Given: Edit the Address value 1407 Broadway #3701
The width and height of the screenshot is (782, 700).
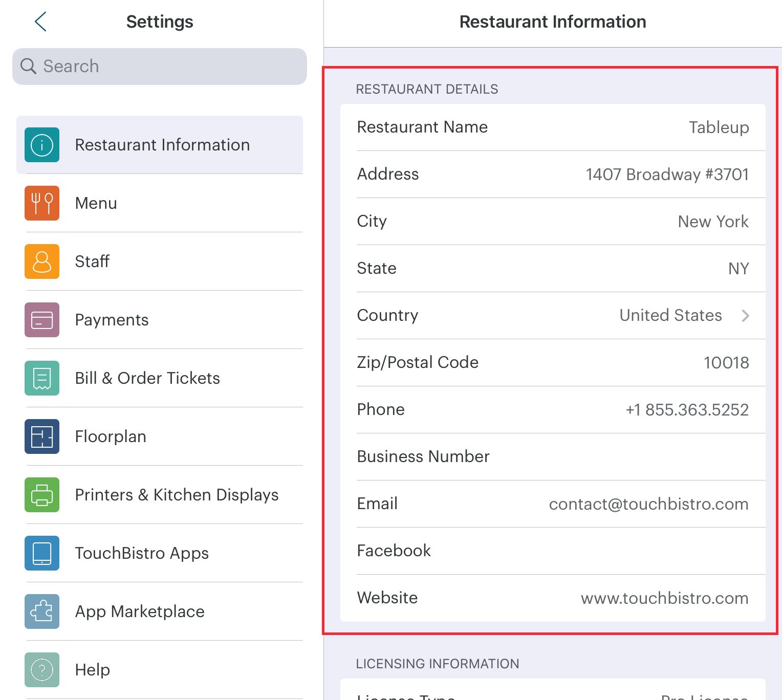Looking at the screenshot, I should tap(667, 174).
